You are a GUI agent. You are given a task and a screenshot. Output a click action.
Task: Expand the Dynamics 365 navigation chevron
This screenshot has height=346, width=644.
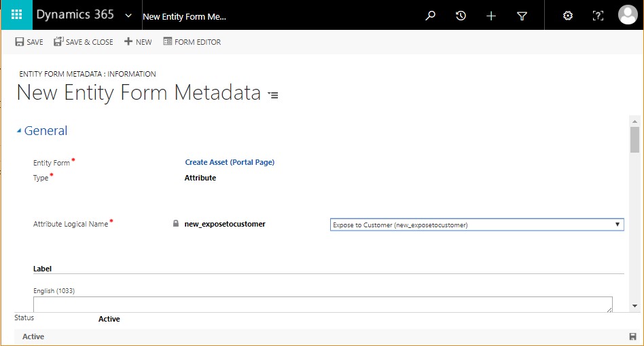(128, 16)
